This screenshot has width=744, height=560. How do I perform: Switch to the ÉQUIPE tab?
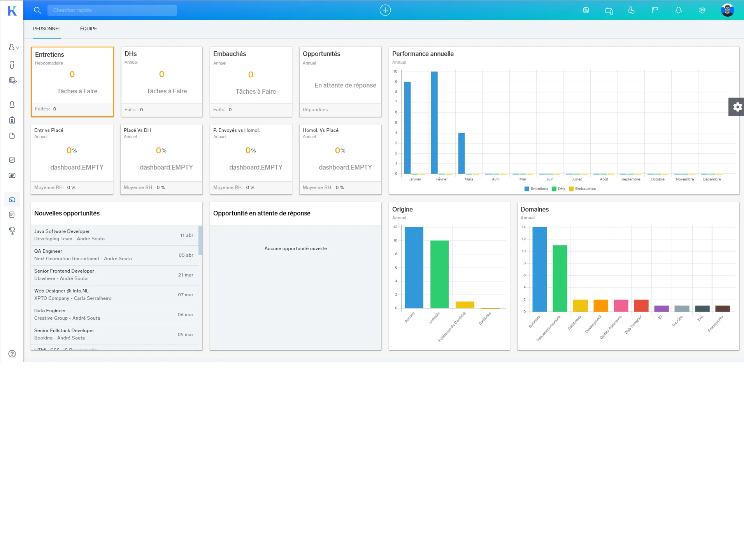point(88,29)
